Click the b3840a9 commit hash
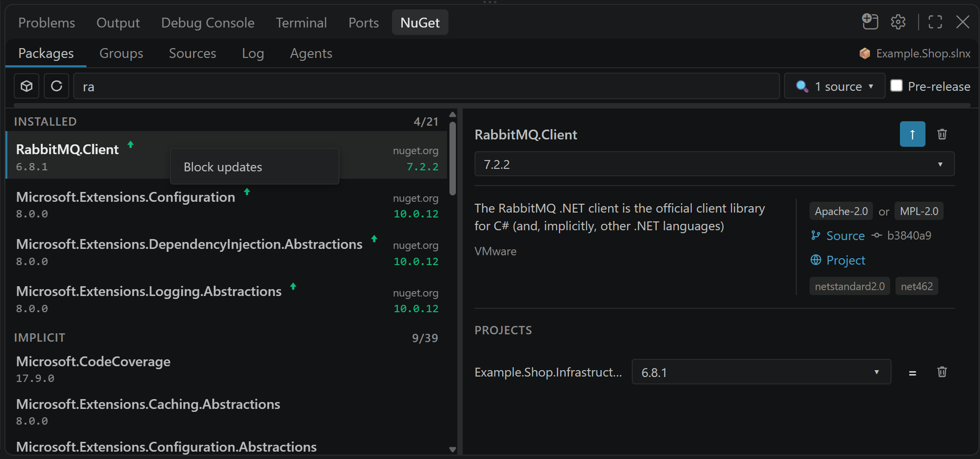This screenshot has height=459, width=980. (909, 236)
